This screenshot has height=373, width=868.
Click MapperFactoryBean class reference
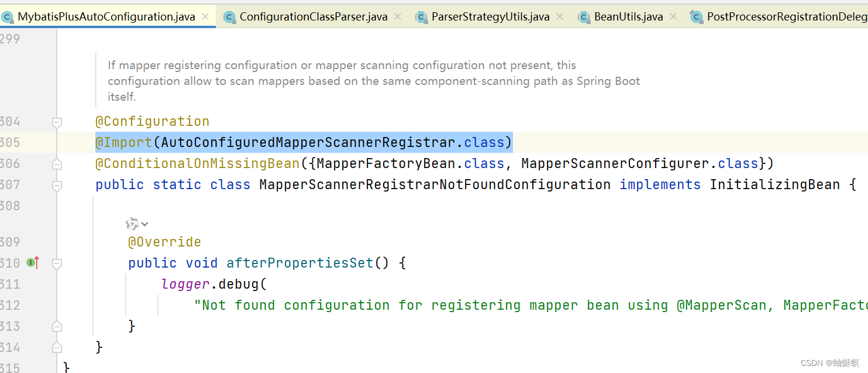(386, 163)
